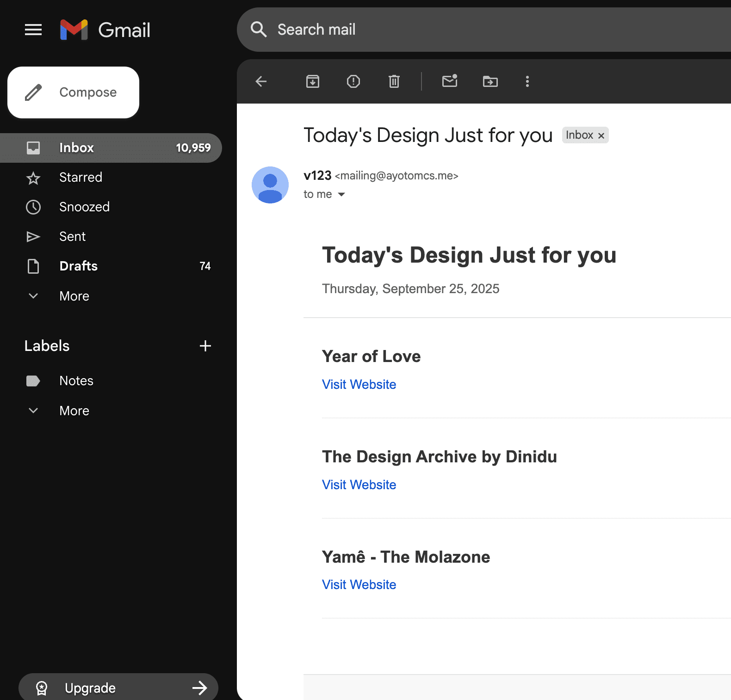Image resolution: width=731 pixels, height=700 pixels.
Task: Click the Compose button
Action: pyautogui.click(x=74, y=92)
